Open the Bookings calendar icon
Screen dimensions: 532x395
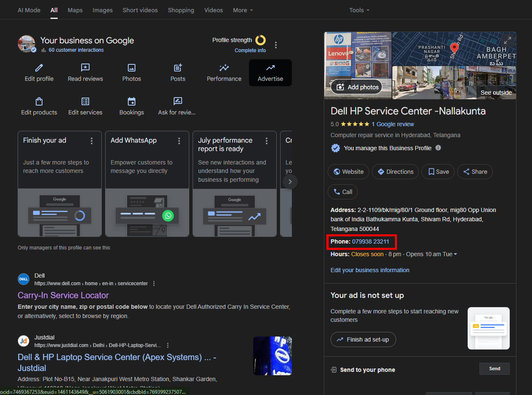coord(132,101)
